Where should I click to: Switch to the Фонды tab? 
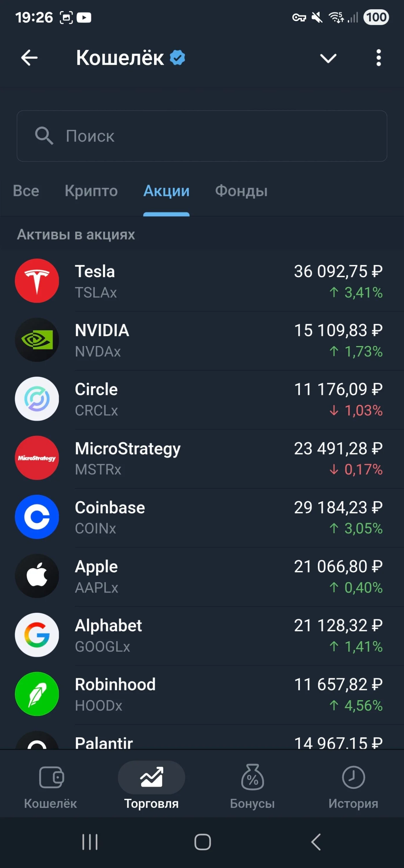point(241,191)
